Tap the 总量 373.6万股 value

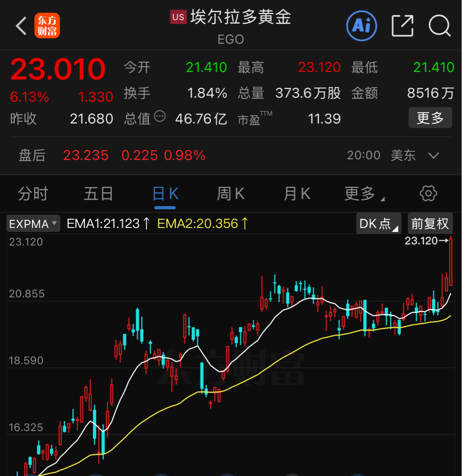(x=308, y=93)
